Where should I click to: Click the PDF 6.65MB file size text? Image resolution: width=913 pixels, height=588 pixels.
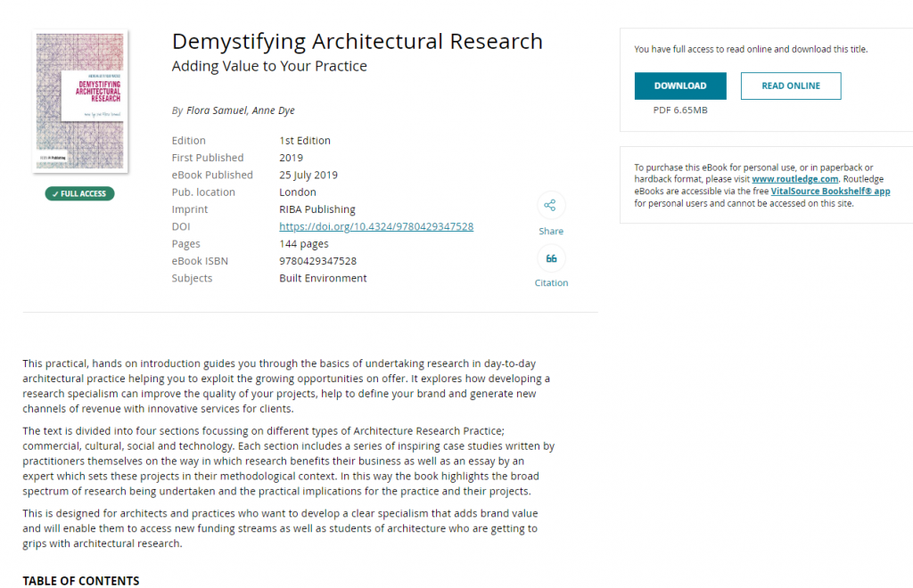coord(680,110)
